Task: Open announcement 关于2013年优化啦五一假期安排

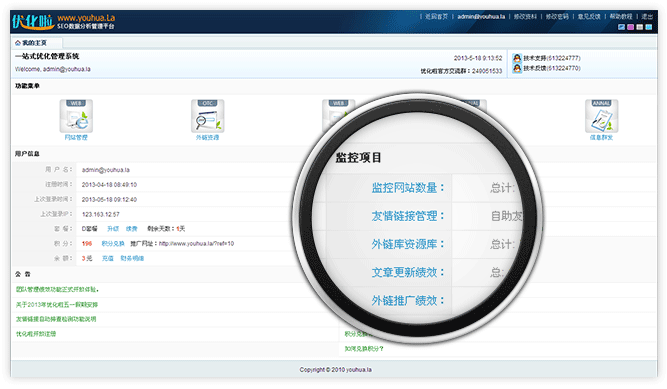Action: [57, 305]
